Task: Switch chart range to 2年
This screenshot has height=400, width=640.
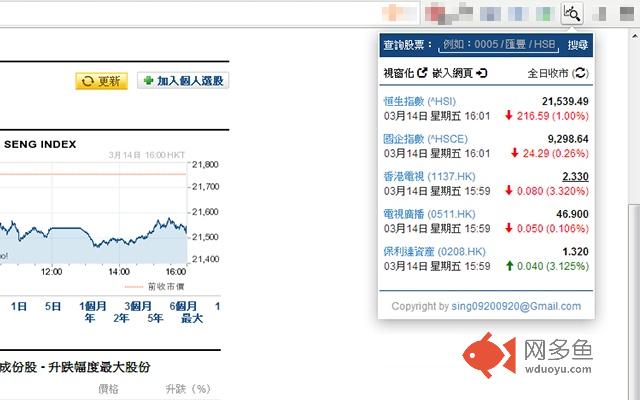Action: coord(121,318)
